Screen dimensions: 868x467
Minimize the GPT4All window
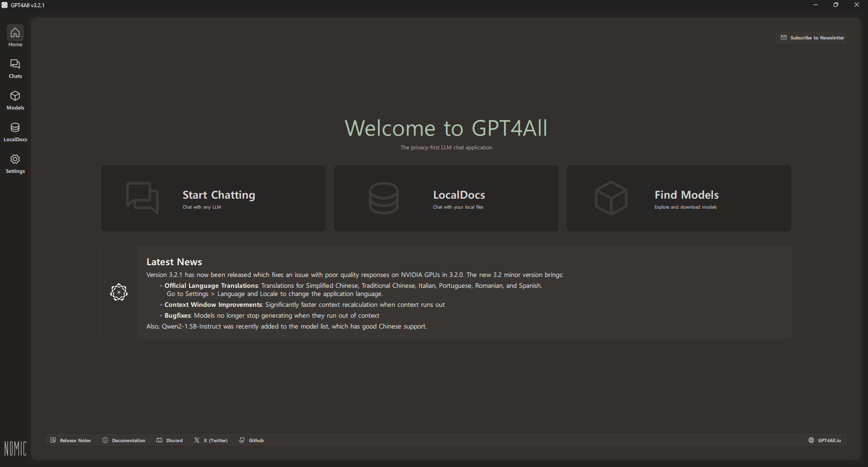click(x=816, y=5)
